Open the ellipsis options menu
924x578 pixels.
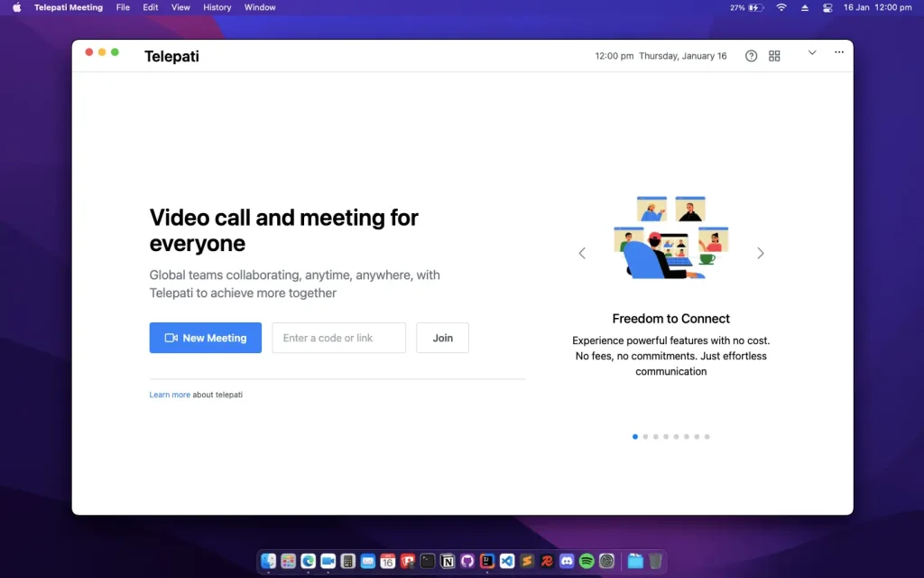point(838,52)
